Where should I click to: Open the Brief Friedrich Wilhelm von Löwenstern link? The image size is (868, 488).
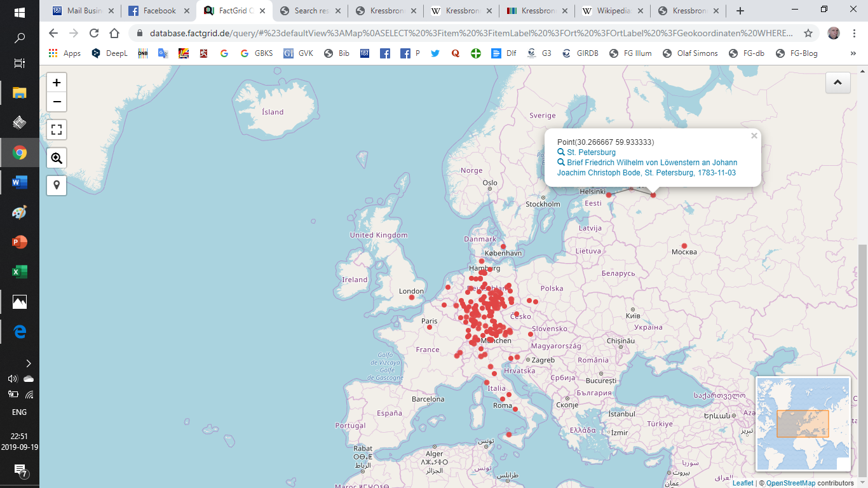[647, 168]
